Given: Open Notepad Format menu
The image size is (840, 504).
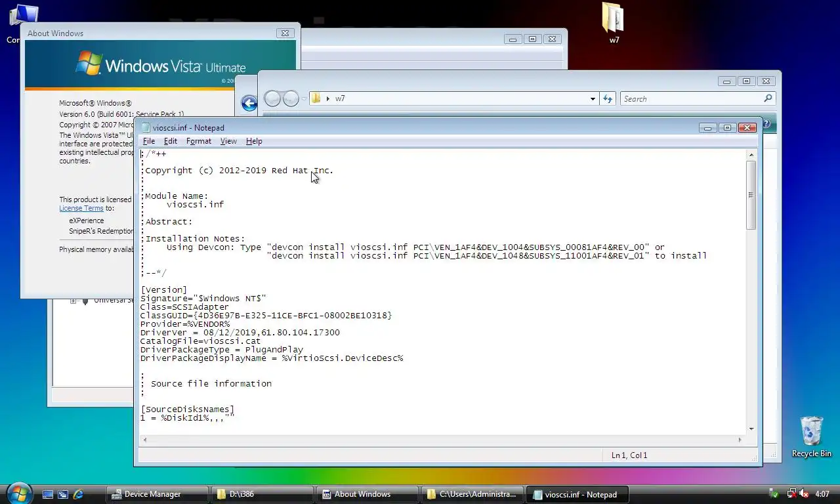Looking at the screenshot, I should tap(199, 141).
